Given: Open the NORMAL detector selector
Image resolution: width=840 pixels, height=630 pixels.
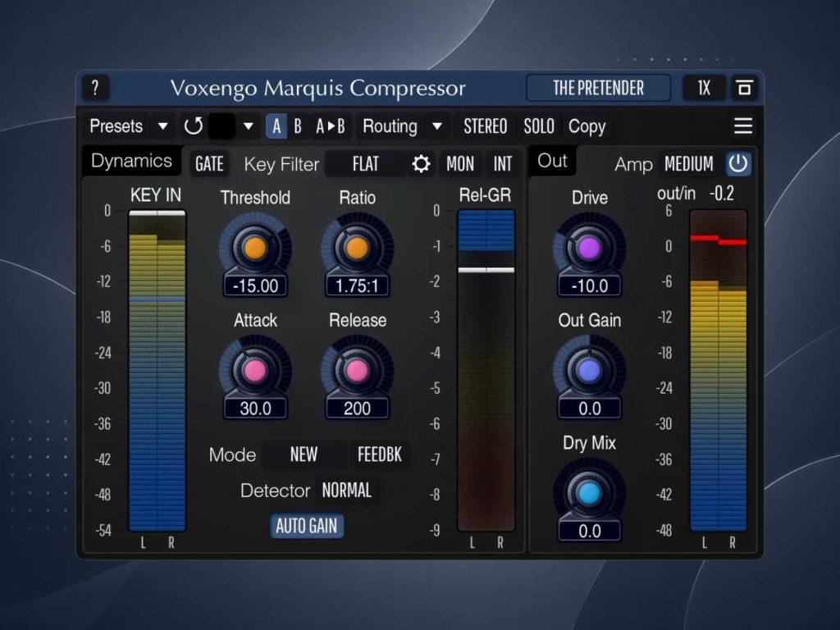Looking at the screenshot, I should pos(347,491).
